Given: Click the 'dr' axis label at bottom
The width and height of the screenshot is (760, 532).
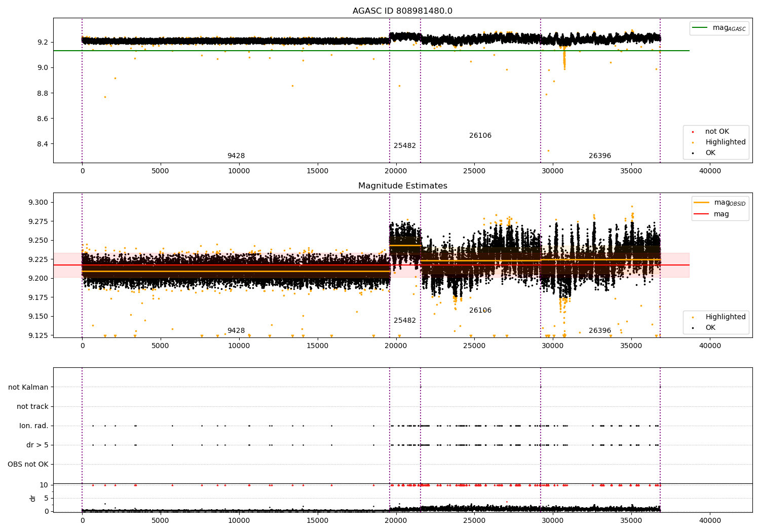Looking at the screenshot, I should tap(33, 498).
